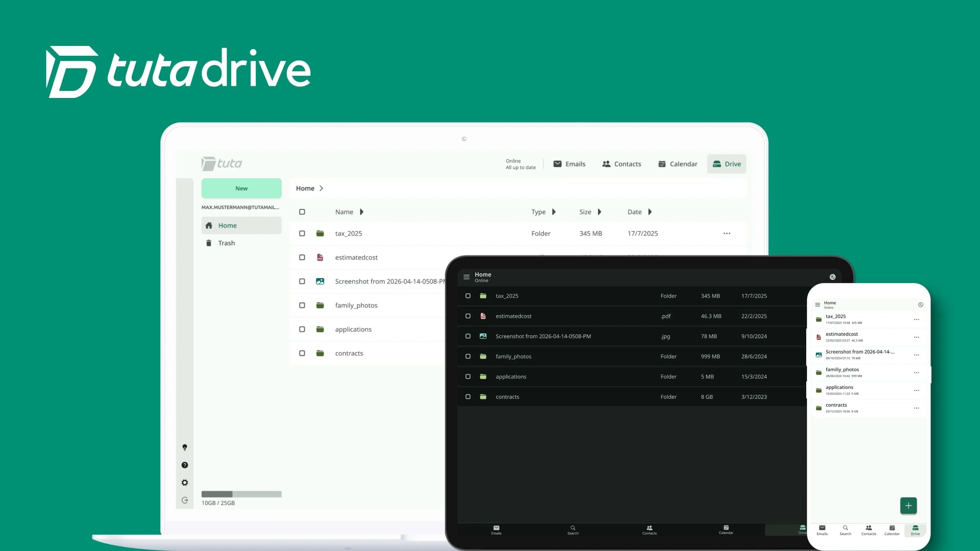Open the hamburger menu on the tablet view

(466, 277)
